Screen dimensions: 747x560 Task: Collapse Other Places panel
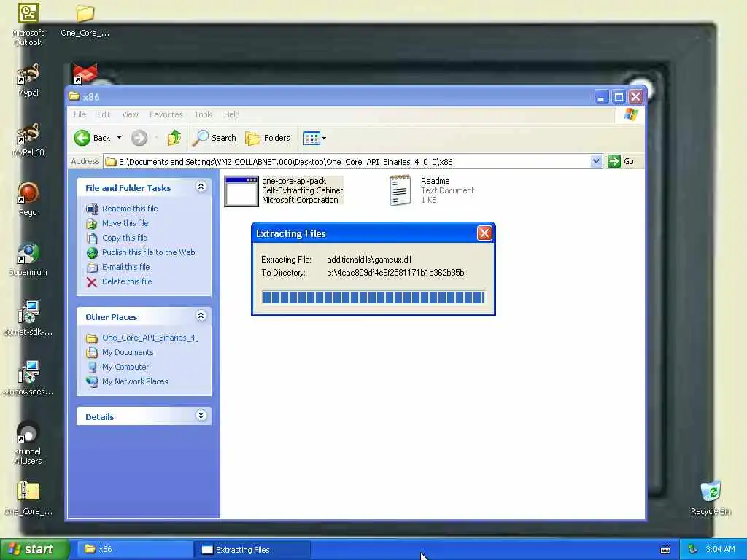point(201,315)
